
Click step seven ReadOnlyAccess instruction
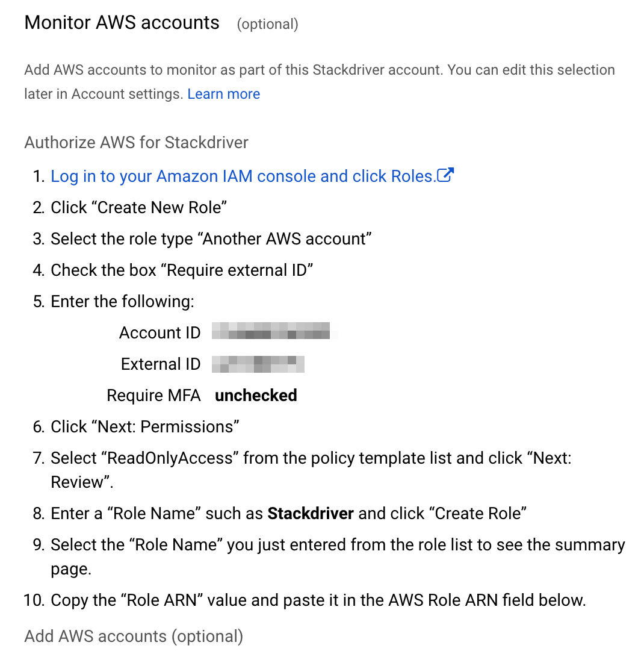coord(311,470)
